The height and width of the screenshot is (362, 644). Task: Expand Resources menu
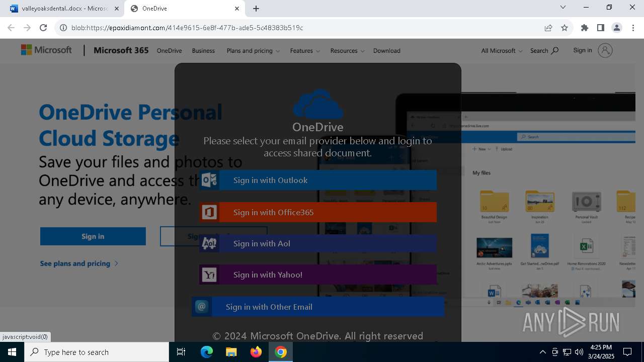point(347,51)
